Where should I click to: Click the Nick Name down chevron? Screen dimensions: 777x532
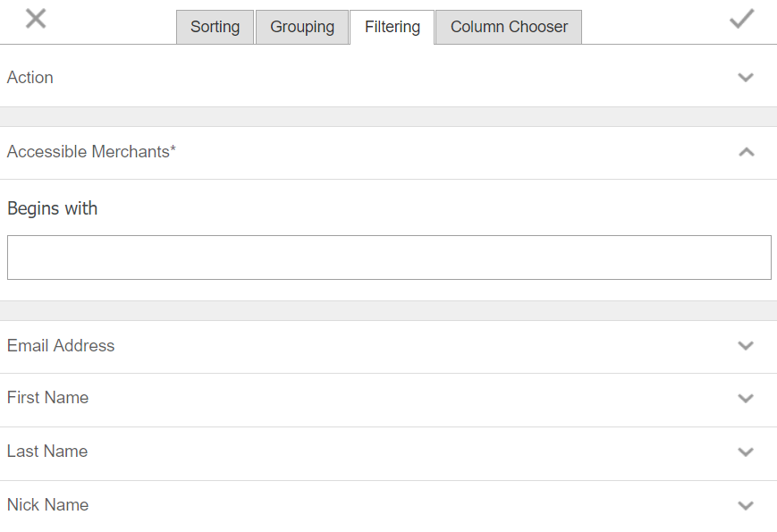[x=746, y=506]
